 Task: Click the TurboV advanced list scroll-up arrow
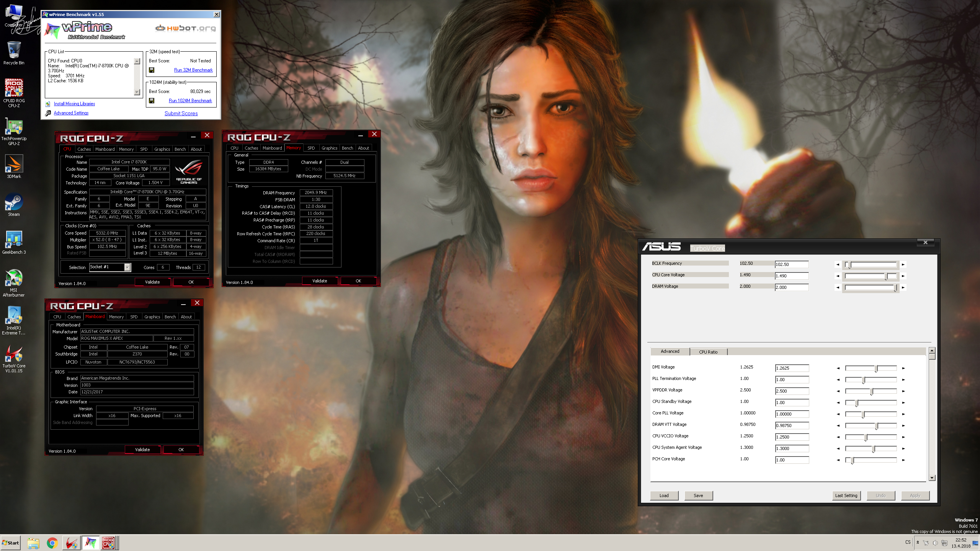pyautogui.click(x=932, y=350)
